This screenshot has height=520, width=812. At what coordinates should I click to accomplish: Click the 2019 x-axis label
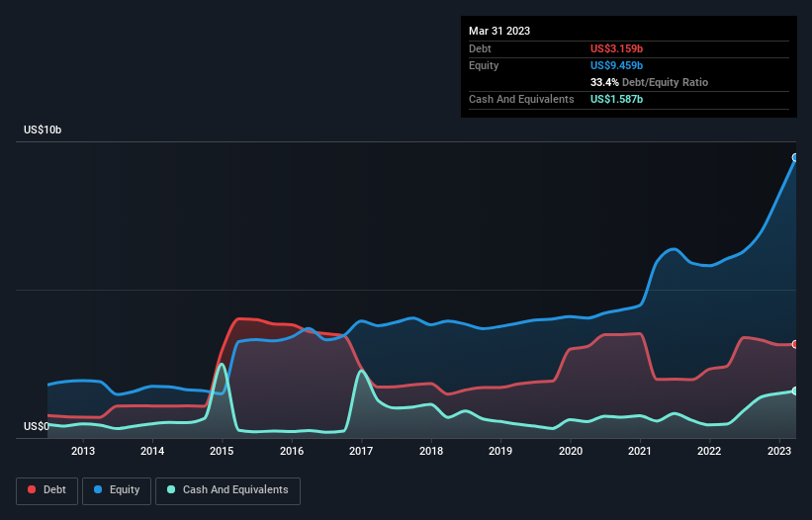[x=500, y=451]
